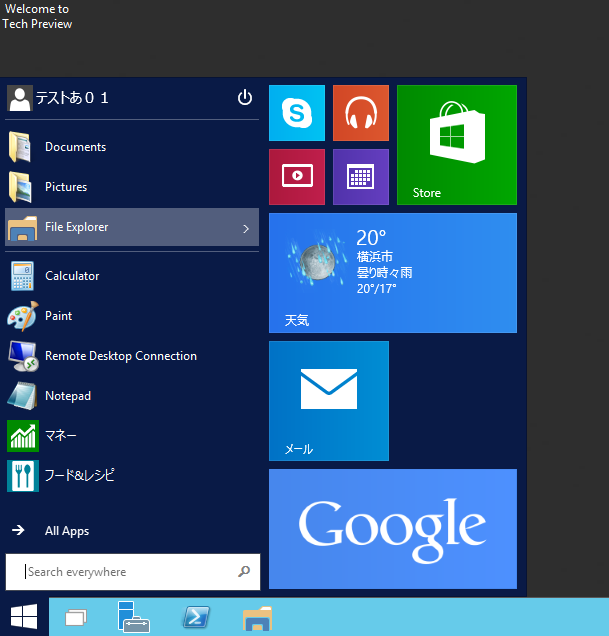Open the Video player tile
Image resolution: width=609 pixels, height=636 pixels.
[x=297, y=177]
